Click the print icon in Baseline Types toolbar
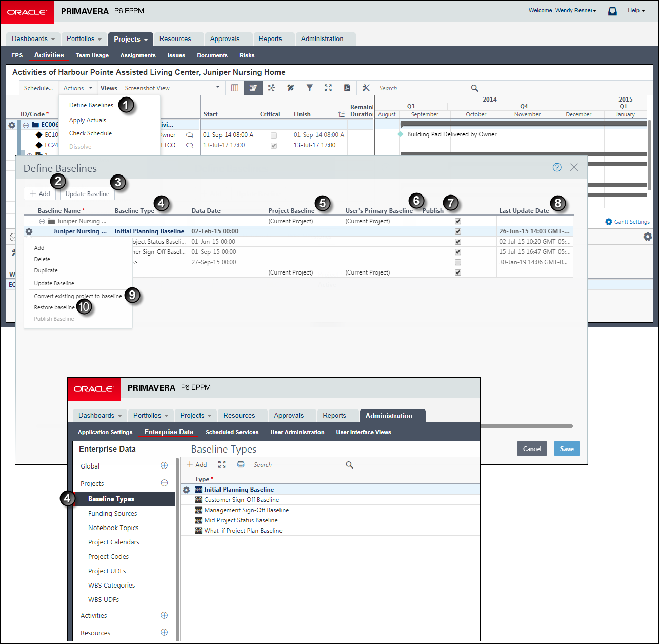 (x=241, y=464)
